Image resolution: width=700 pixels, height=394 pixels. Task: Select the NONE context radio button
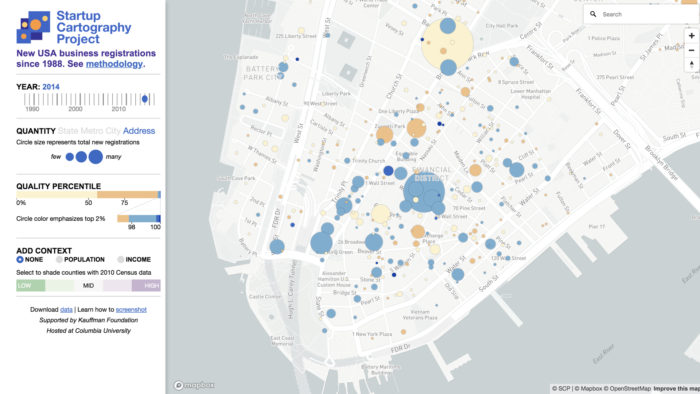tap(20, 259)
